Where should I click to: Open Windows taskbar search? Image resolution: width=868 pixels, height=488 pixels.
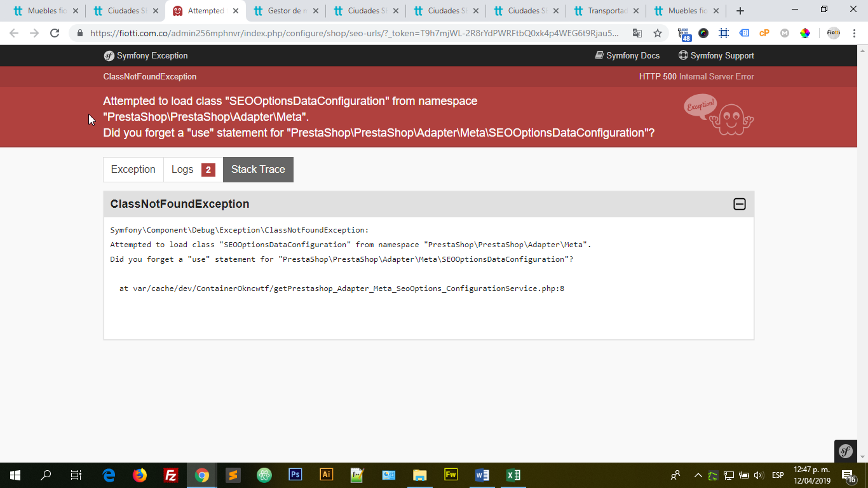tap(46, 475)
